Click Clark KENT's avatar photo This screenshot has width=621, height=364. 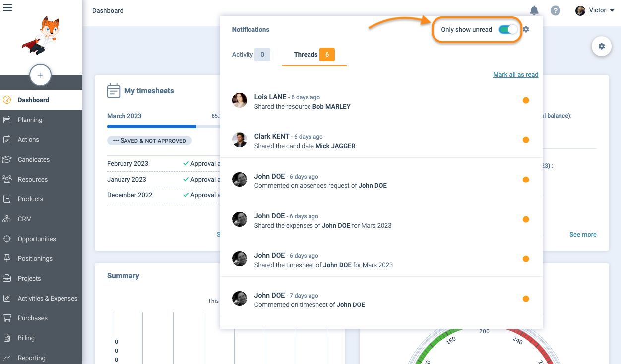[x=240, y=140]
